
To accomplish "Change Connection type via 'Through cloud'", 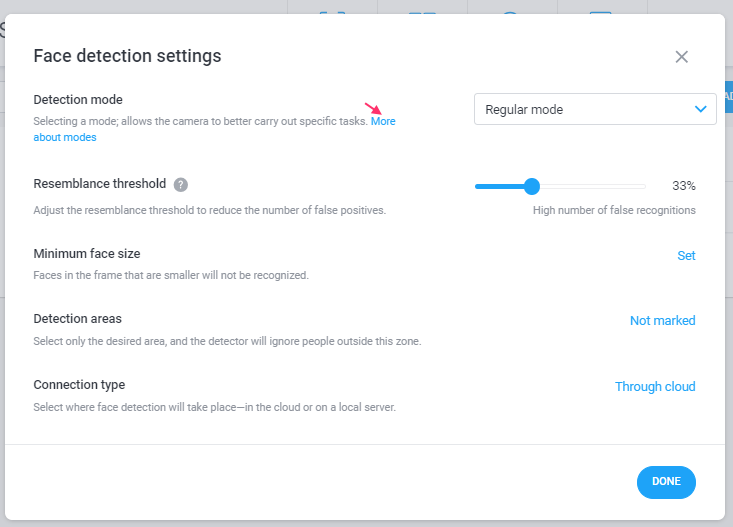I will coord(655,387).
